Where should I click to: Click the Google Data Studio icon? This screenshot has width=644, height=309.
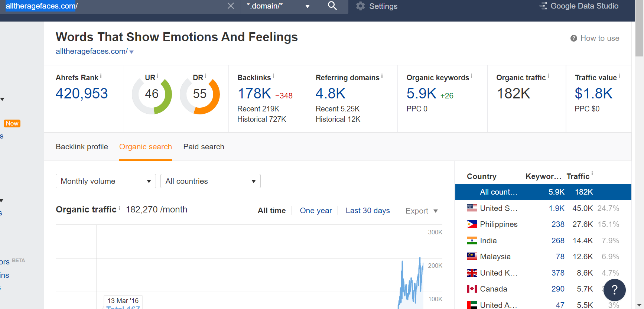click(x=543, y=6)
